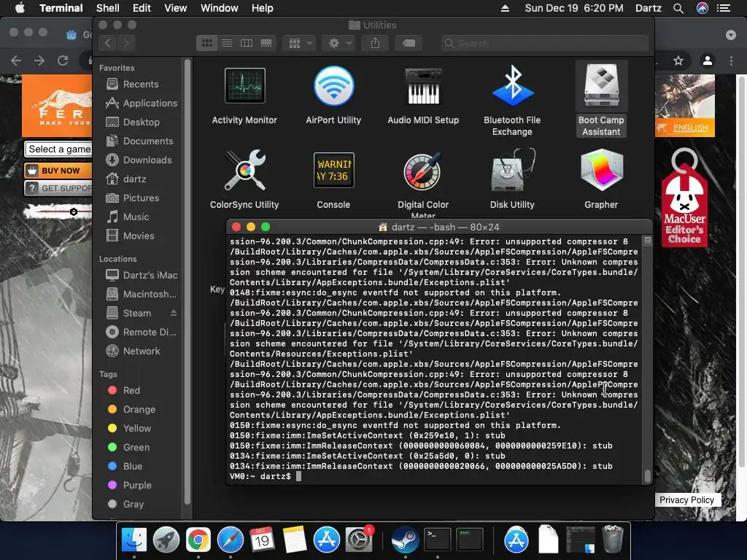
Task: Open the AirPort Utility app
Action: point(333,86)
